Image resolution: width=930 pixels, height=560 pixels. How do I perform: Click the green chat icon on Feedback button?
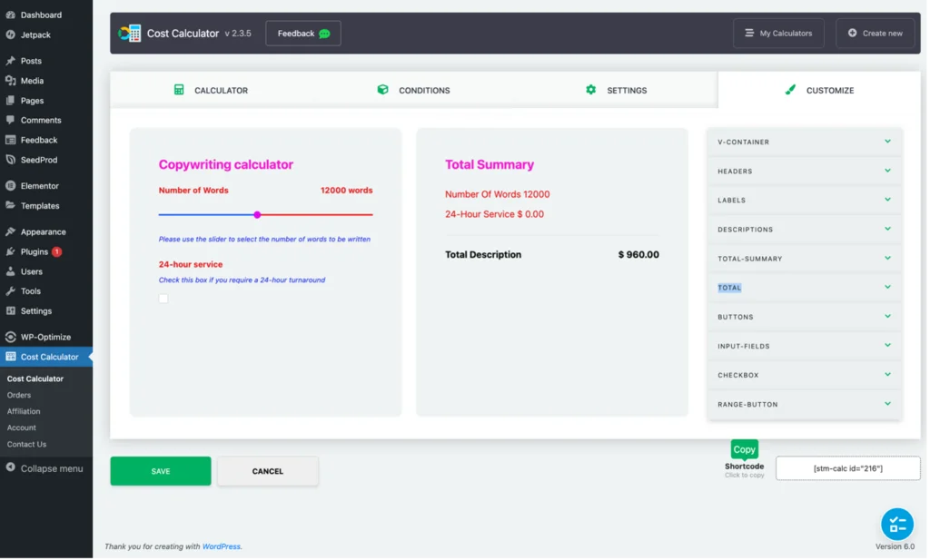click(325, 34)
